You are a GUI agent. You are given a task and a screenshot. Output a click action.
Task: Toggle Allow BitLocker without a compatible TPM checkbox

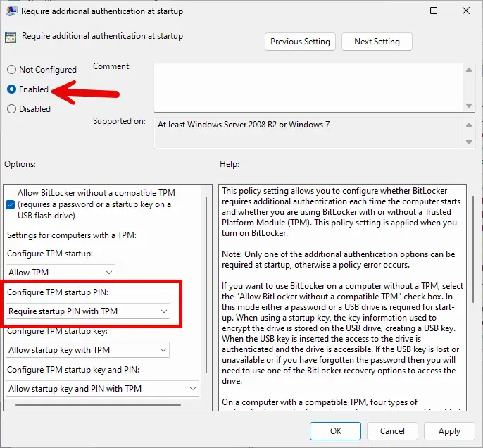point(10,204)
